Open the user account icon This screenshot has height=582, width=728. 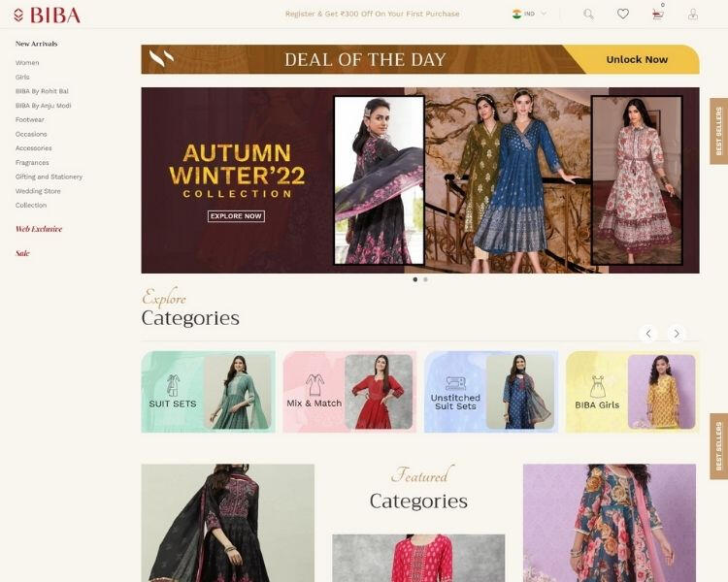pyautogui.click(x=693, y=15)
